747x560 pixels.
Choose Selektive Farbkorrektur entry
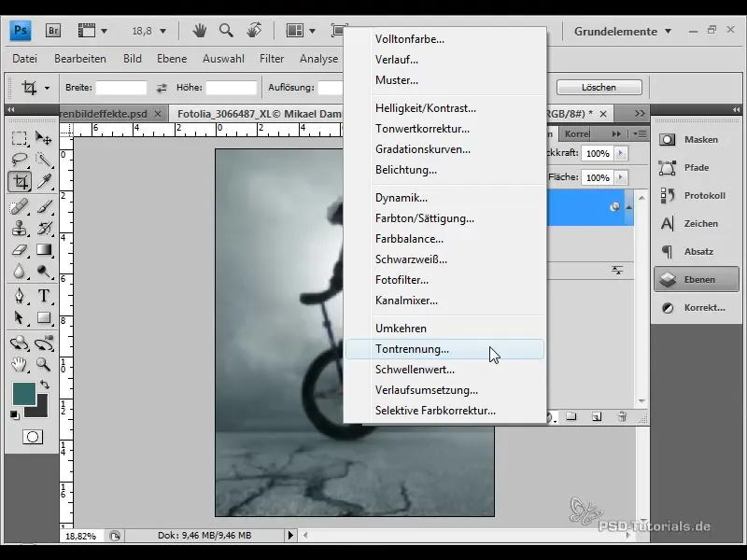[x=444, y=411]
